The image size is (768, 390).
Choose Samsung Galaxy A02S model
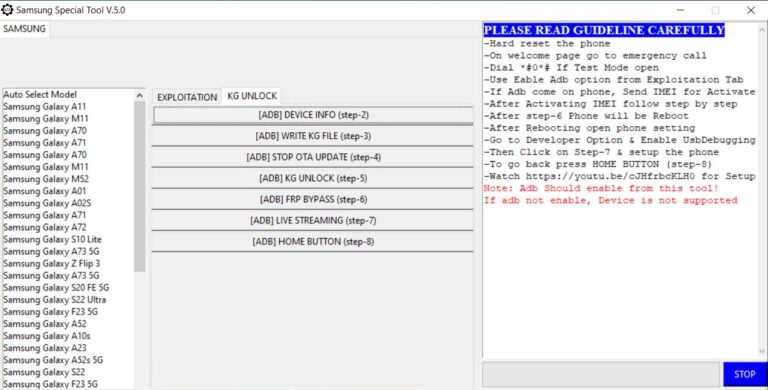click(x=47, y=203)
